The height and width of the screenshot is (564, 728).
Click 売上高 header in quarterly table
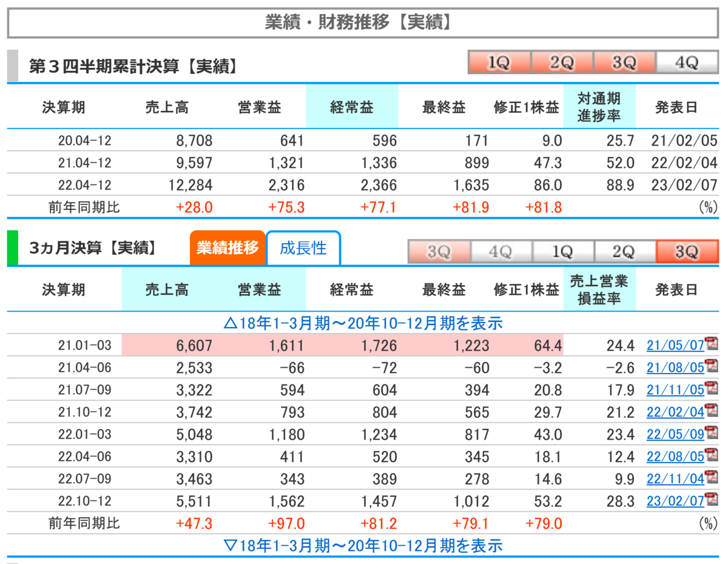[x=167, y=289]
